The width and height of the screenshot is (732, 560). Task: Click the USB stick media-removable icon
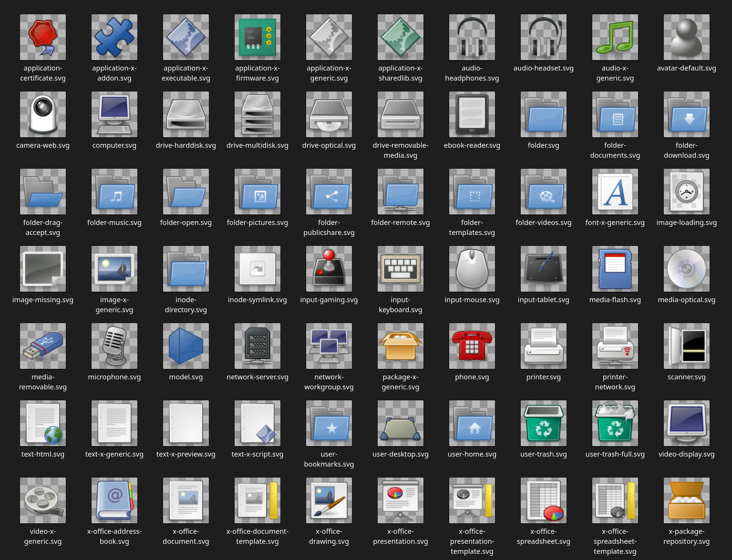[43, 346]
